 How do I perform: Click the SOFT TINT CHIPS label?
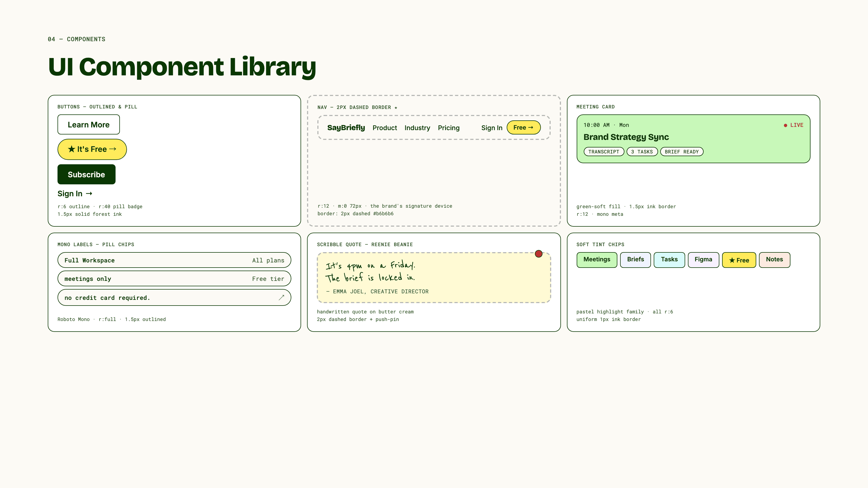tap(600, 245)
